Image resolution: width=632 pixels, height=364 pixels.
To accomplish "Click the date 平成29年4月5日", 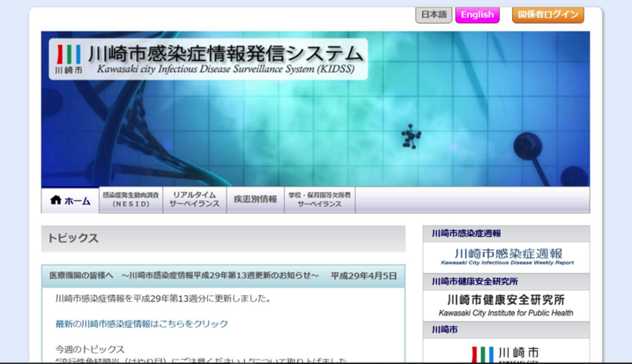I will click(363, 276).
